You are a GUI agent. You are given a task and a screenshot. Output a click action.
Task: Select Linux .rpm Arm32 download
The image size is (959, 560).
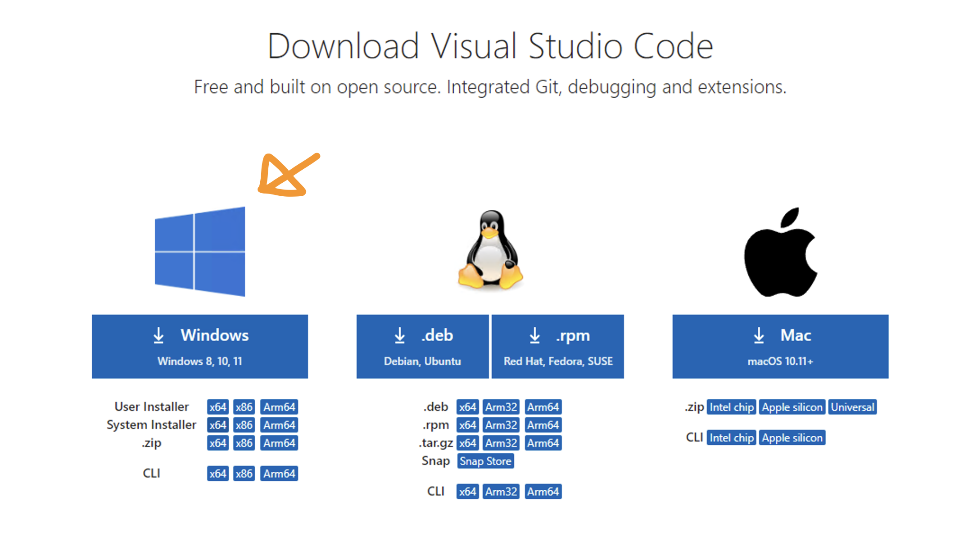tap(501, 425)
